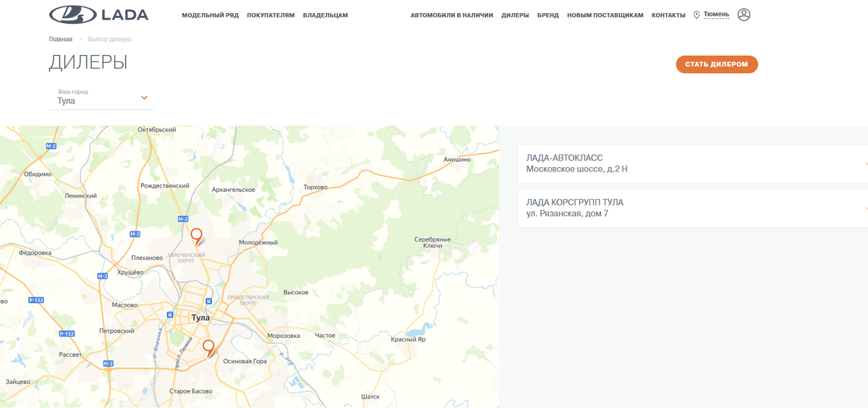Click Маслово map label

point(124,305)
